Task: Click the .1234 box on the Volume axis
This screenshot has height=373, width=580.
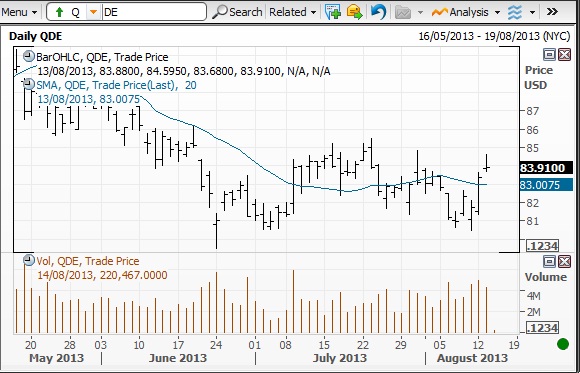Action: [x=542, y=328]
